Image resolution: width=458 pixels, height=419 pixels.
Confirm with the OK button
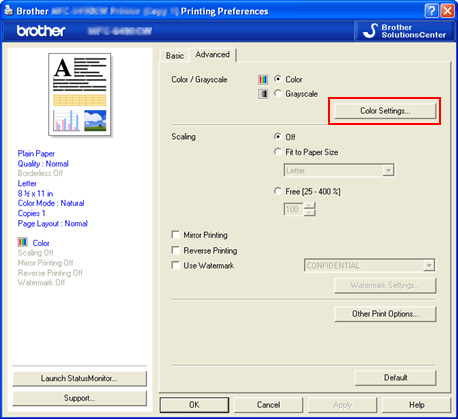coord(194,405)
